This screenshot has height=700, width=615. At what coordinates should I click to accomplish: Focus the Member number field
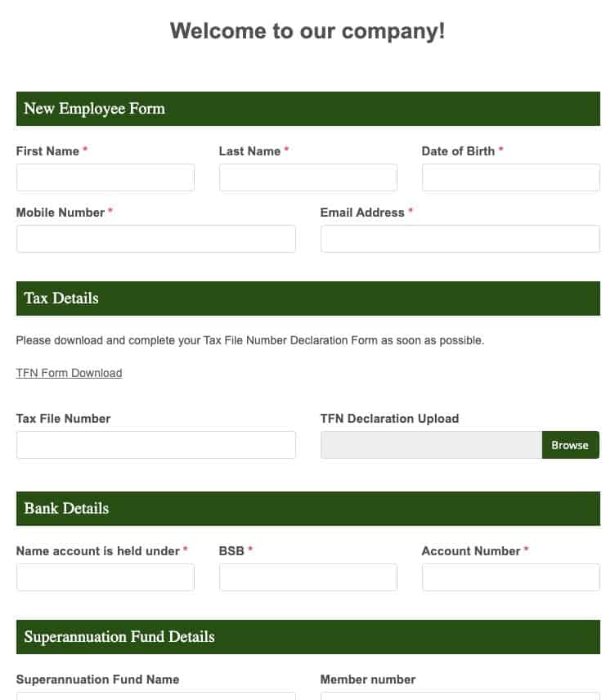coord(460,697)
